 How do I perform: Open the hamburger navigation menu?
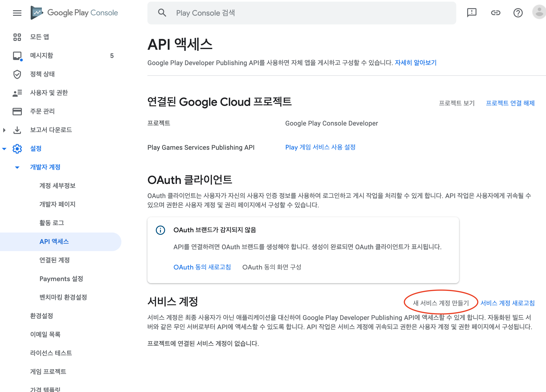tap(17, 13)
